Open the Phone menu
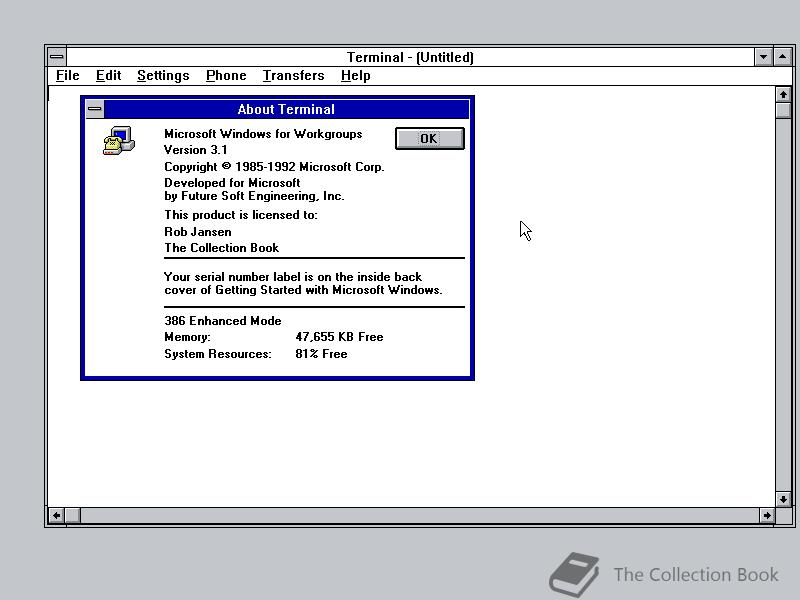Image resolution: width=800 pixels, height=600 pixels. click(226, 76)
